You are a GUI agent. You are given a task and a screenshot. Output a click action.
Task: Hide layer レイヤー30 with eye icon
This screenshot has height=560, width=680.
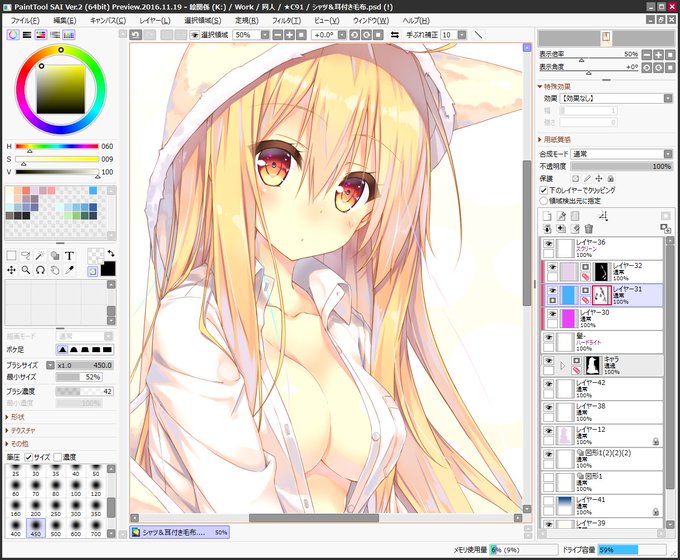point(552,314)
